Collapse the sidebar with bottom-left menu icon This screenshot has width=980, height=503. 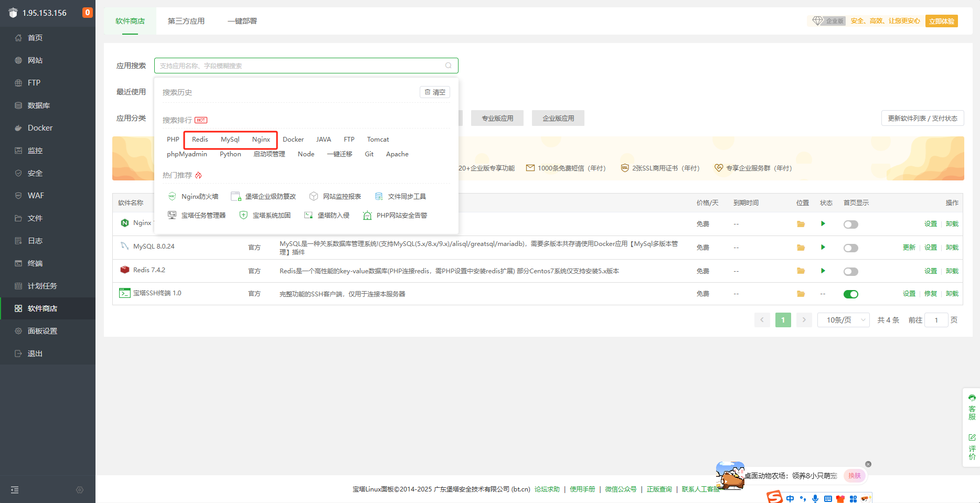(15, 490)
